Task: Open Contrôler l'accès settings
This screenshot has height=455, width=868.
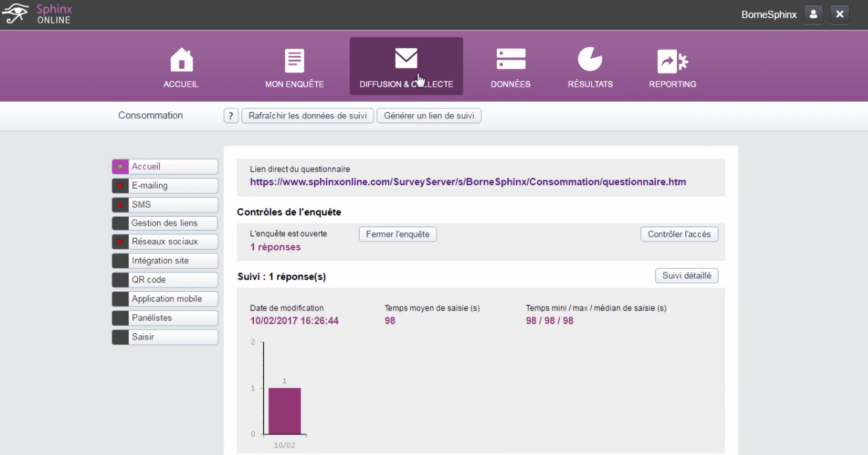Action: [679, 234]
